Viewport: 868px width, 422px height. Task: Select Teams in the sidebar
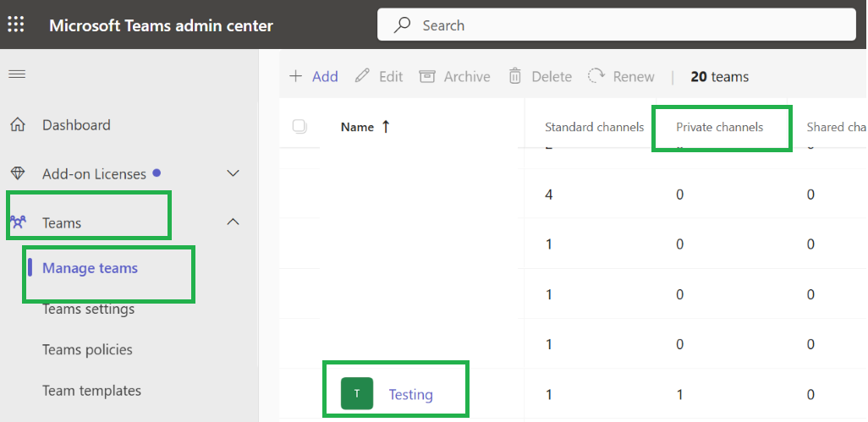(x=62, y=223)
